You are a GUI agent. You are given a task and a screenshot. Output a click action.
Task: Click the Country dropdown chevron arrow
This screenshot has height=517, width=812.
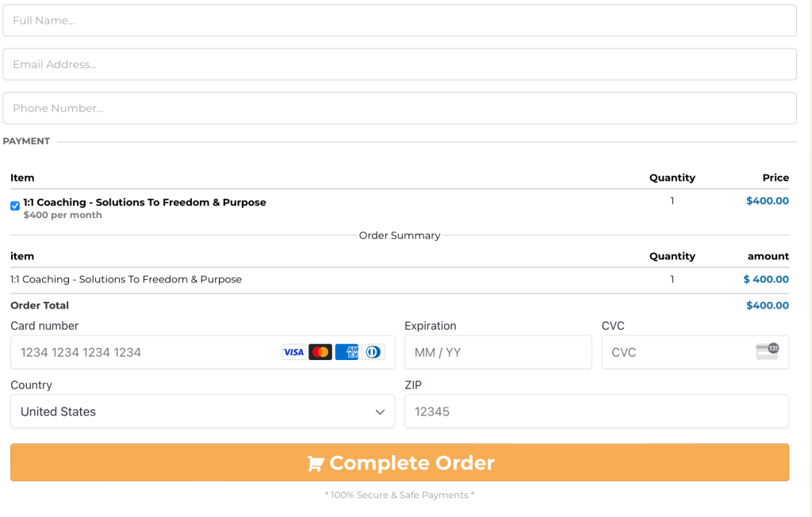(x=380, y=412)
